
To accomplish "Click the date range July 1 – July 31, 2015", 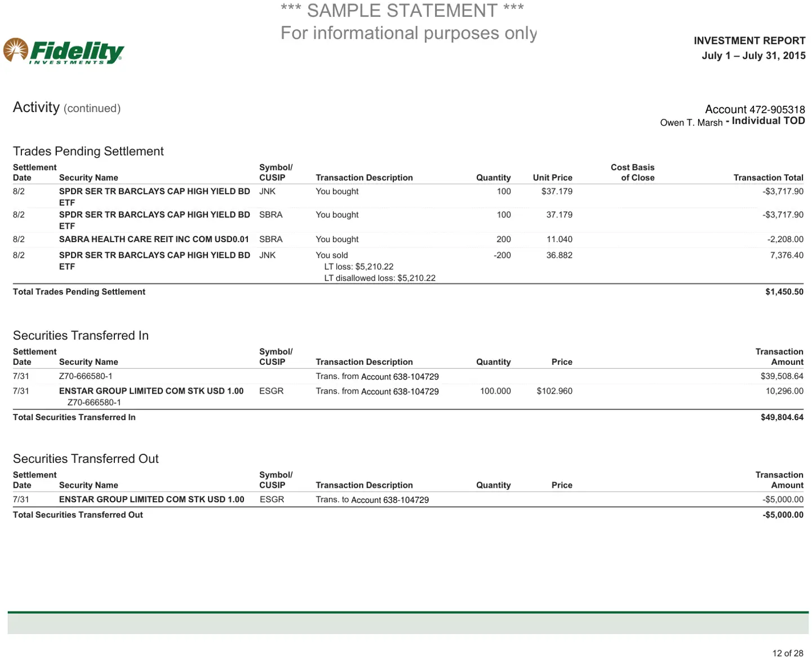I will [x=753, y=55].
